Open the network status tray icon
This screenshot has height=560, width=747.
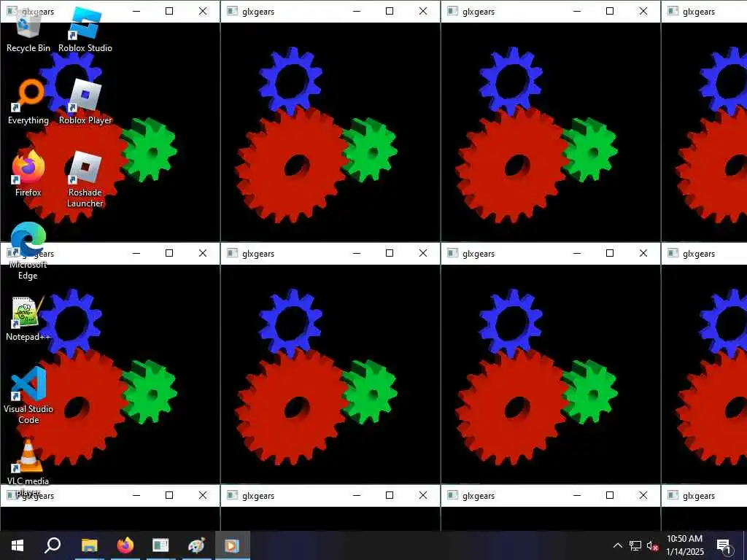635,545
